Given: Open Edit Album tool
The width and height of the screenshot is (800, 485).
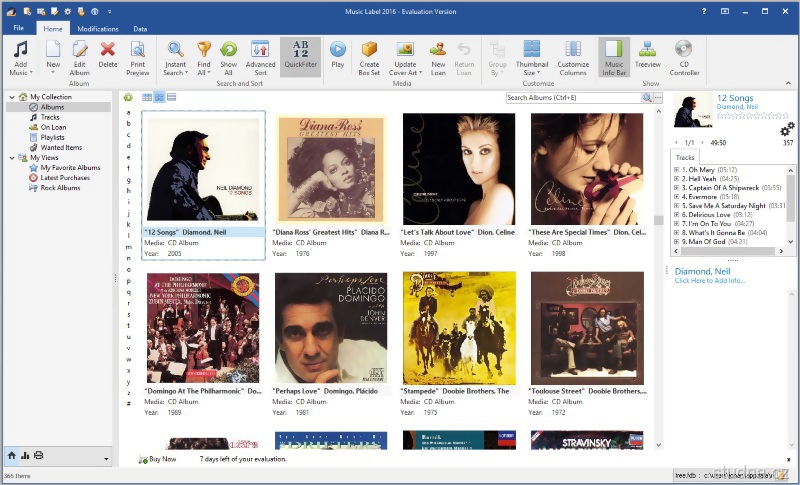Looking at the screenshot, I should click(80, 58).
